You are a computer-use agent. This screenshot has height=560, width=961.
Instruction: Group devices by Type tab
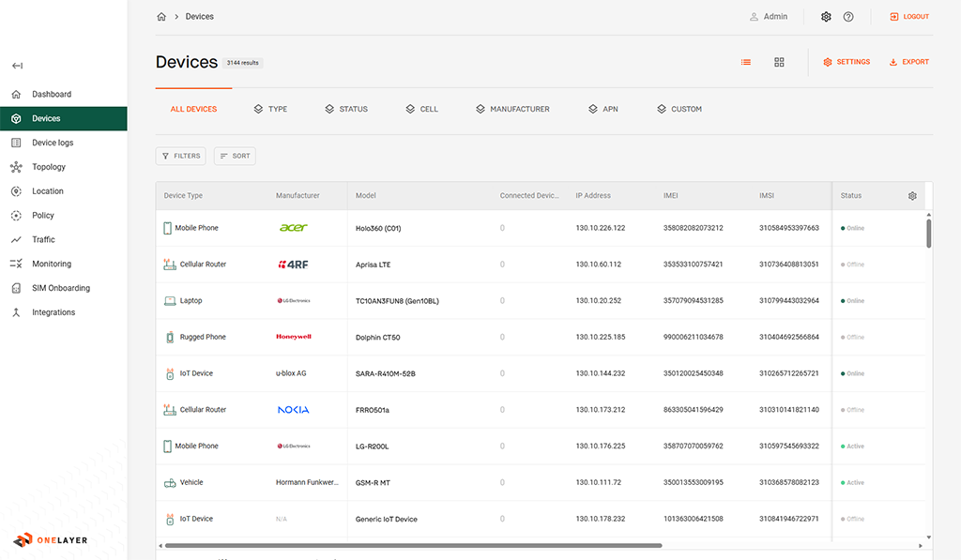(270, 109)
